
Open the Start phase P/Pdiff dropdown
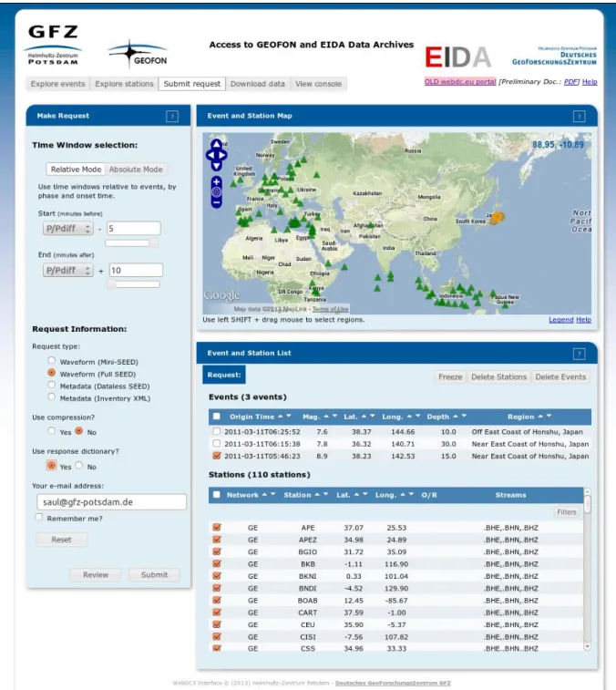click(x=68, y=229)
